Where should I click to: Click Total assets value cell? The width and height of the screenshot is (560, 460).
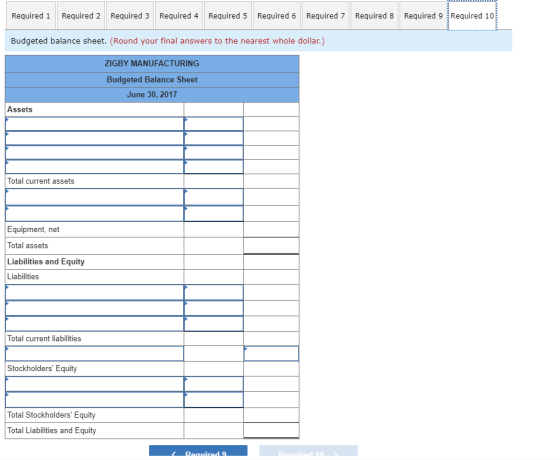[271, 246]
